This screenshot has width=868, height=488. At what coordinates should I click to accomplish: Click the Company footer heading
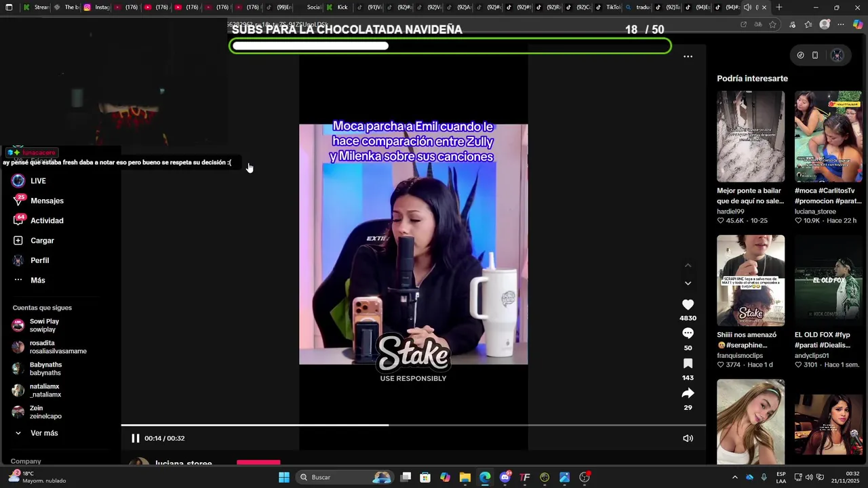[26, 462]
